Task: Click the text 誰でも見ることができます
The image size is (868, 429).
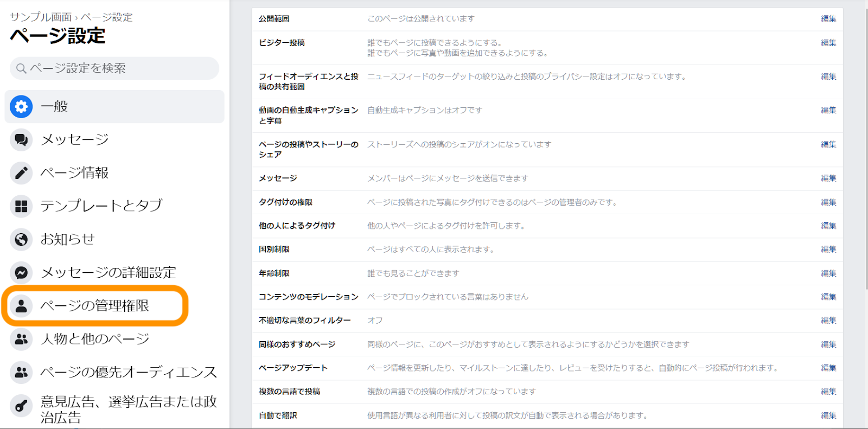Action: (x=413, y=273)
